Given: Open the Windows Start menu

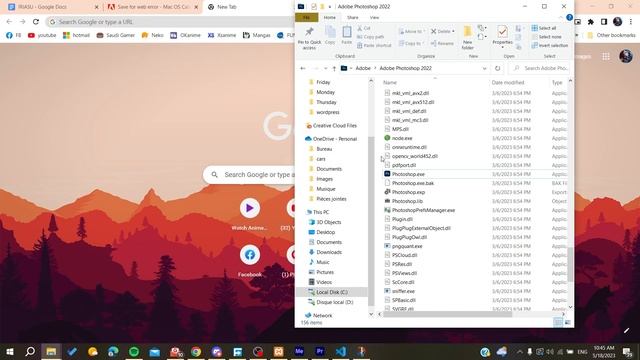Looking at the screenshot, I should [x=9, y=351].
